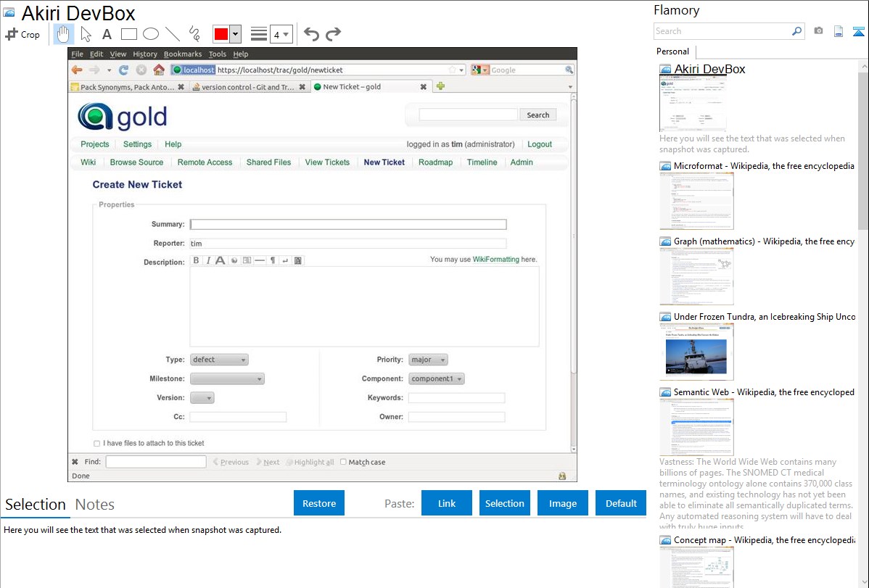
Task: Pick the rectangle drawing tool
Action: click(128, 34)
